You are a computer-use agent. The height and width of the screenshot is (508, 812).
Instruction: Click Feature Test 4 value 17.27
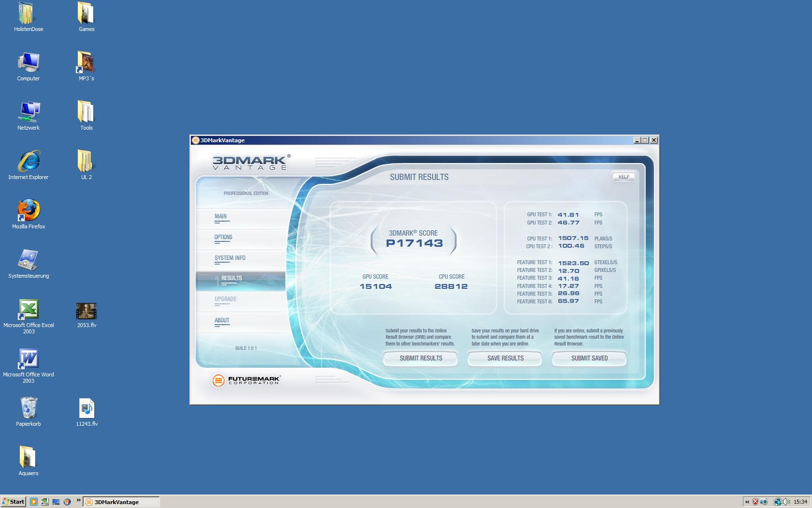point(568,286)
